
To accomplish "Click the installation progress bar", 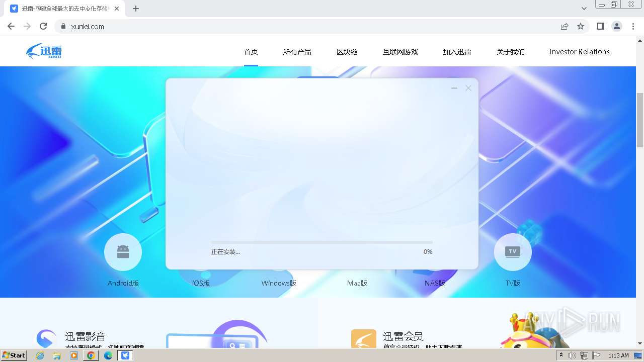I will 322,242.
